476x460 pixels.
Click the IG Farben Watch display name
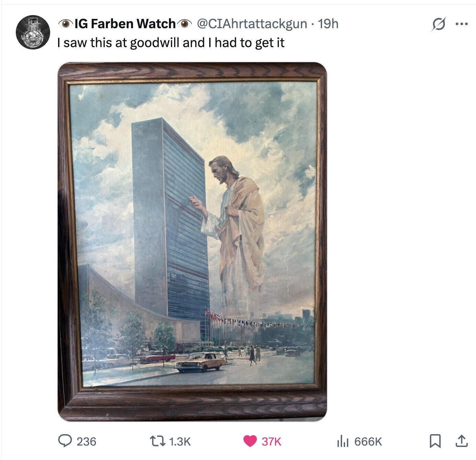click(x=125, y=24)
